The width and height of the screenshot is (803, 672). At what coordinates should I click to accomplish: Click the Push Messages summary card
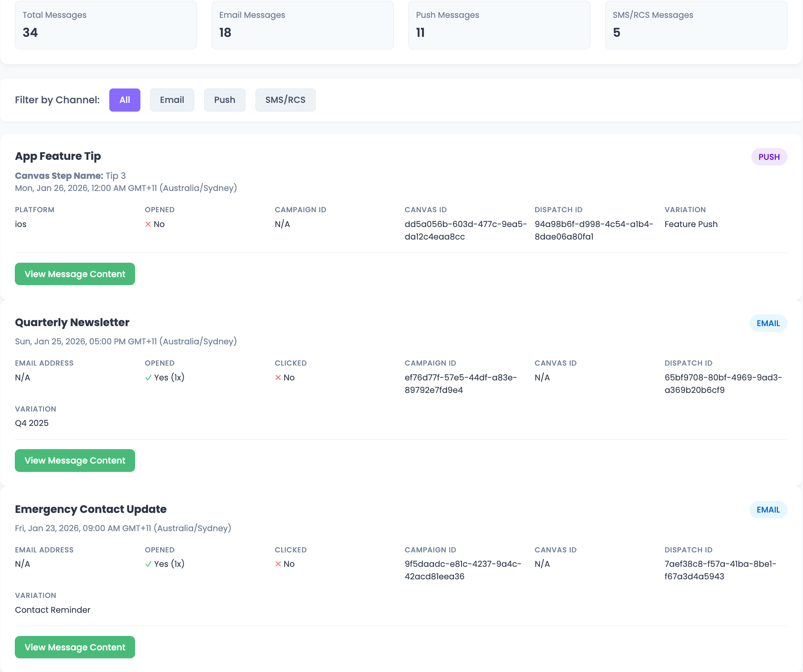499,25
